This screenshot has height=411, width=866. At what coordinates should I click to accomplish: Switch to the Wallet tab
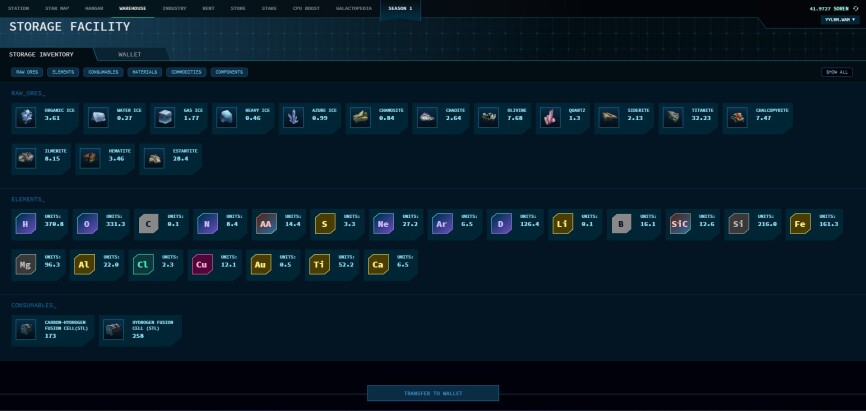[130, 55]
